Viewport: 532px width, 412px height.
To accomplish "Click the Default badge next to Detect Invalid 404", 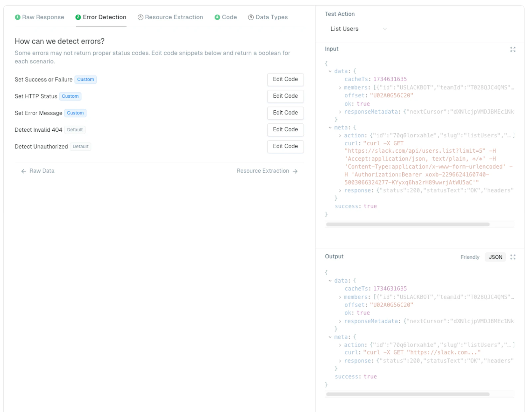I will tap(75, 130).
